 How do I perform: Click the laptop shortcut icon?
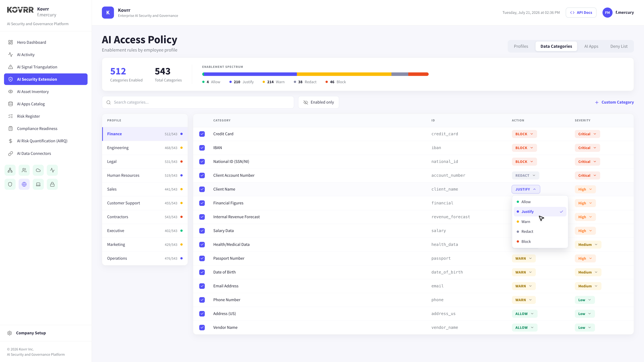pos(38,184)
